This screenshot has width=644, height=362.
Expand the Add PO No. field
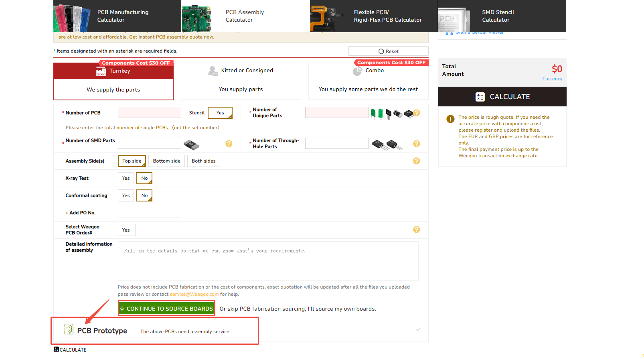click(x=80, y=213)
